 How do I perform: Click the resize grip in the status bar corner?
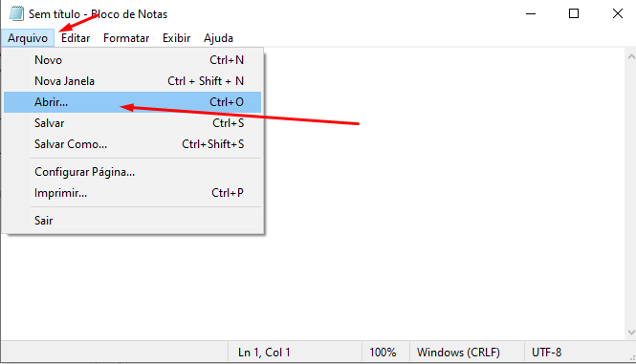632,358
